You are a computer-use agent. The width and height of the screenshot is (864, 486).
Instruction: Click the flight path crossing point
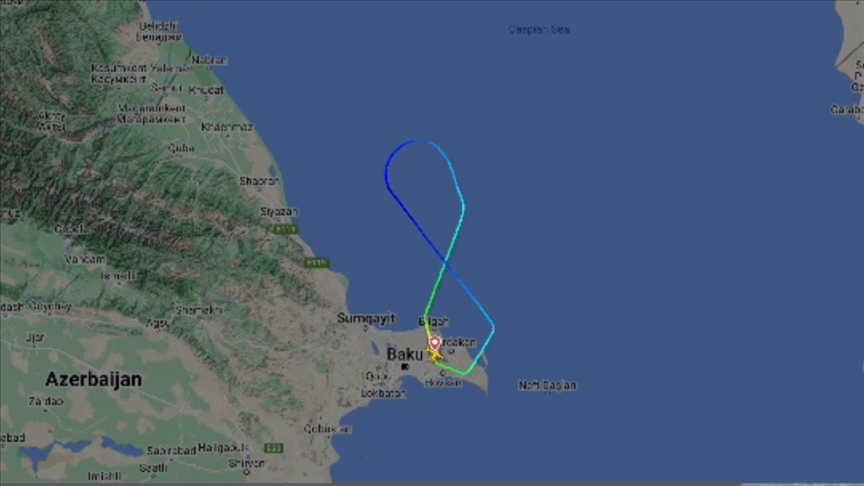tap(445, 263)
